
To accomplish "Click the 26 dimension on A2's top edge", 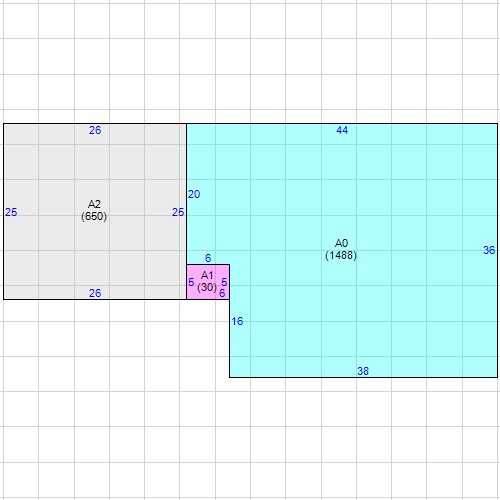I will point(95,130).
